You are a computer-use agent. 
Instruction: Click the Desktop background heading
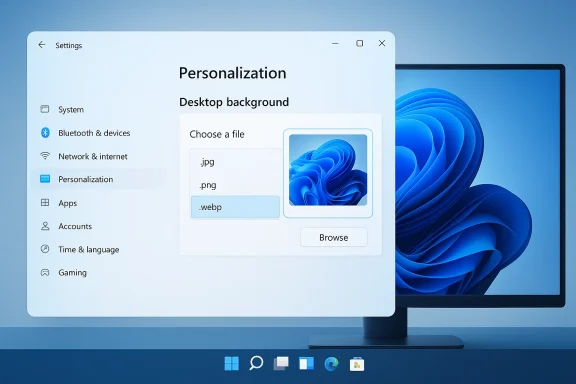(x=234, y=102)
